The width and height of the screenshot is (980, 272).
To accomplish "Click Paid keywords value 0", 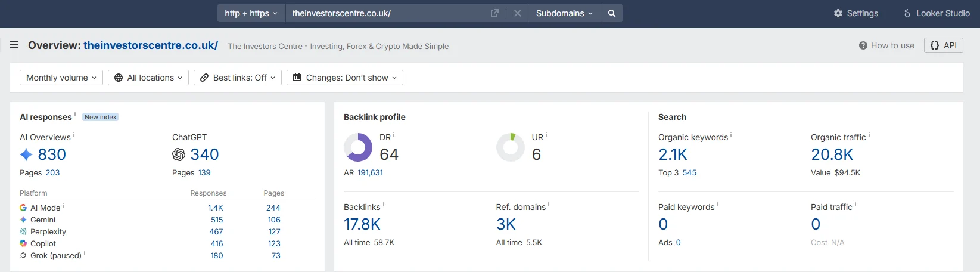I will 663,224.
